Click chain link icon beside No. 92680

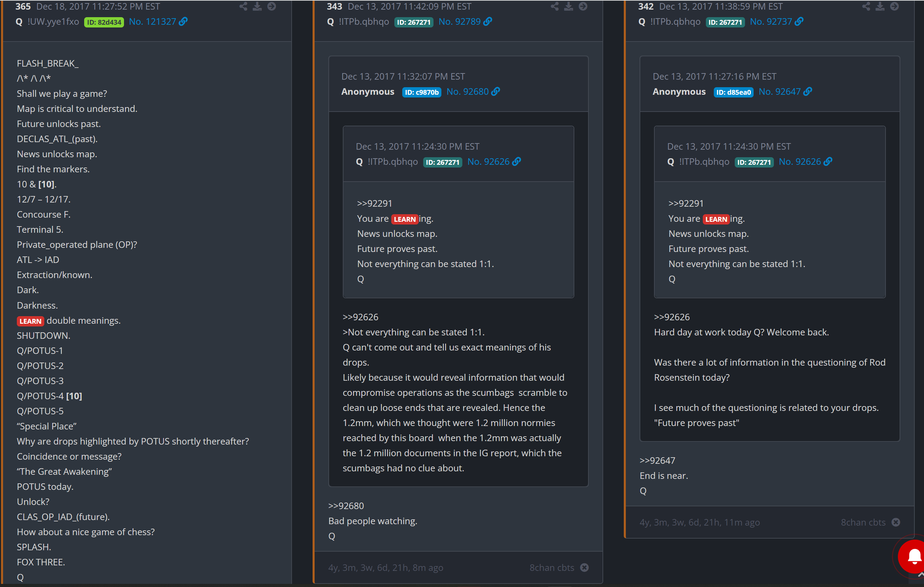(x=496, y=92)
